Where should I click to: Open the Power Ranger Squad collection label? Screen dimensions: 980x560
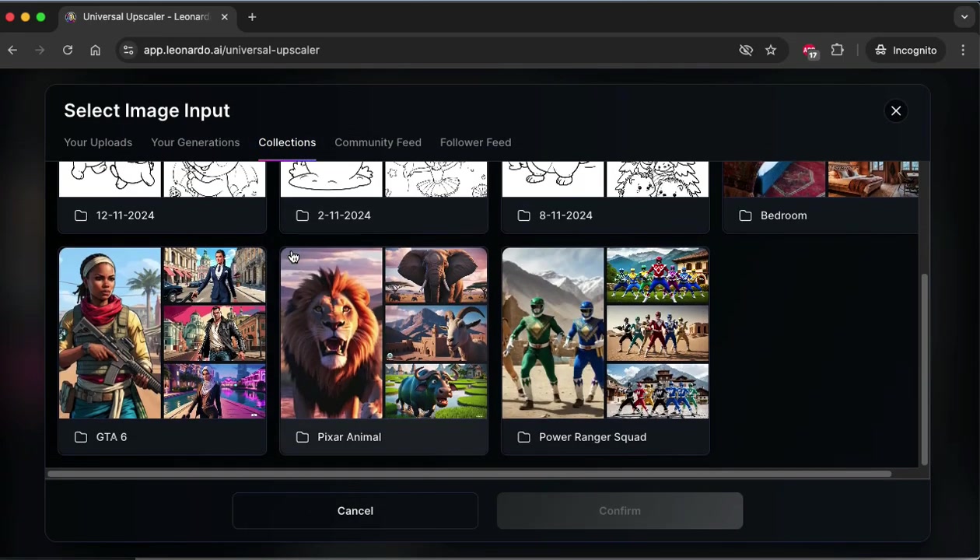(x=593, y=437)
